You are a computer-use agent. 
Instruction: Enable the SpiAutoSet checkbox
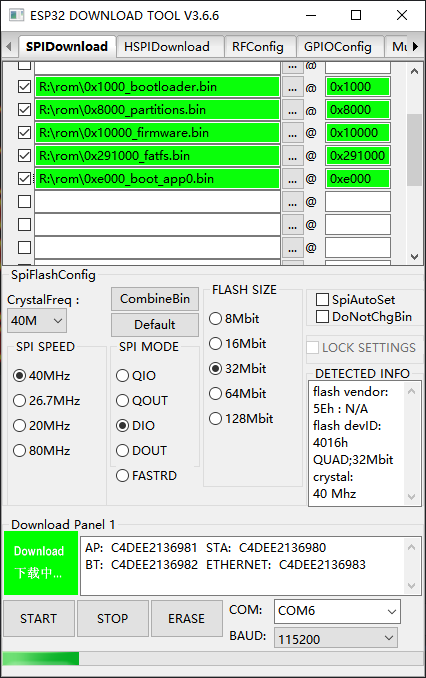(322, 300)
